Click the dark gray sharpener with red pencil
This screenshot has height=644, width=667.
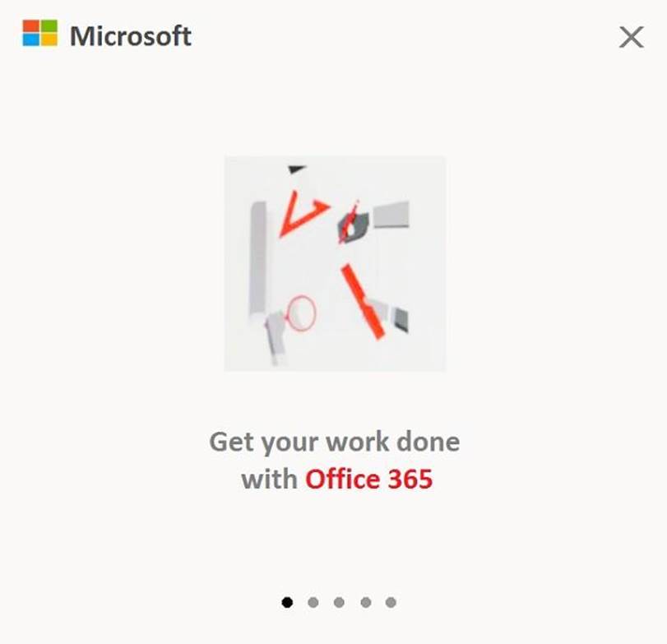pyautogui.click(x=352, y=223)
